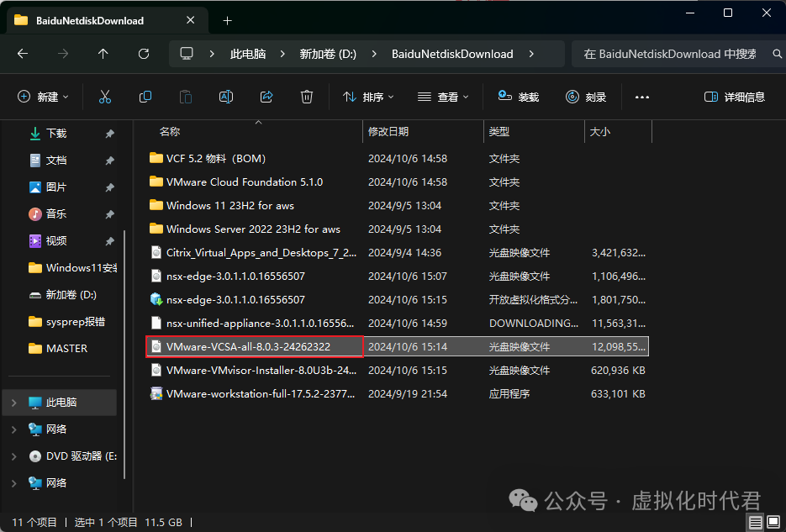Click the VCF 5.2 物料 folder icon
The width and height of the screenshot is (786, 532).
[156, 158]
